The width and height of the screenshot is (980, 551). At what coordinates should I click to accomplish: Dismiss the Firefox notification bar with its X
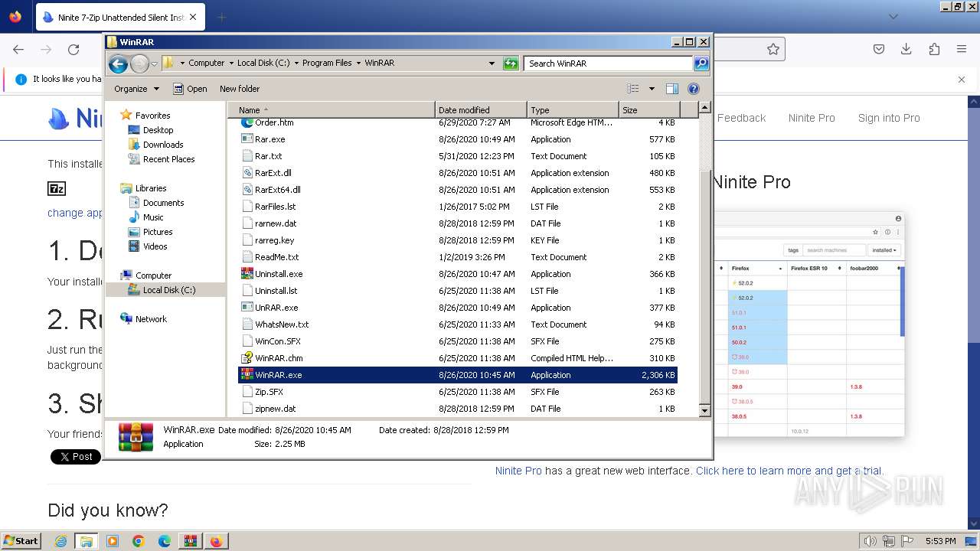[x=962, y=79]
